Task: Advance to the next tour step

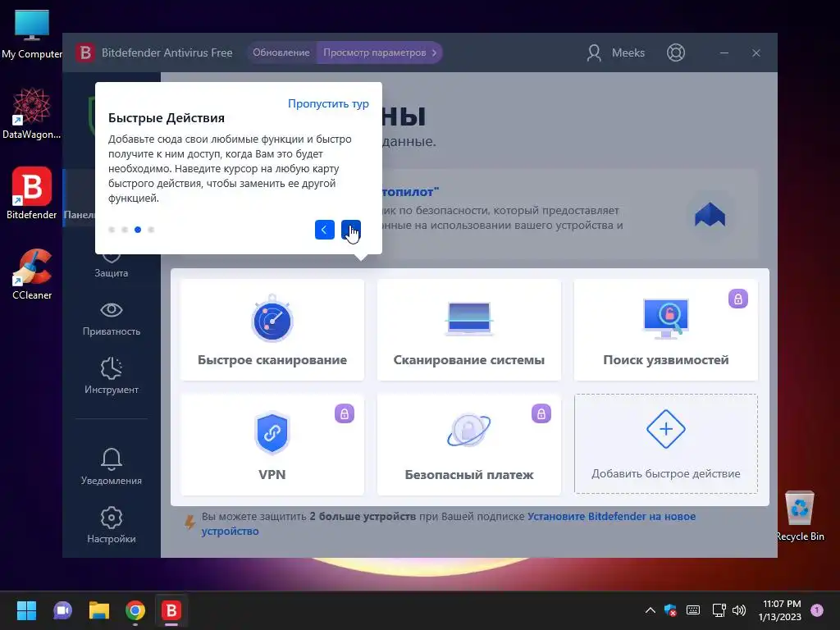Action: pyautogui.click(x=351, y=230)
